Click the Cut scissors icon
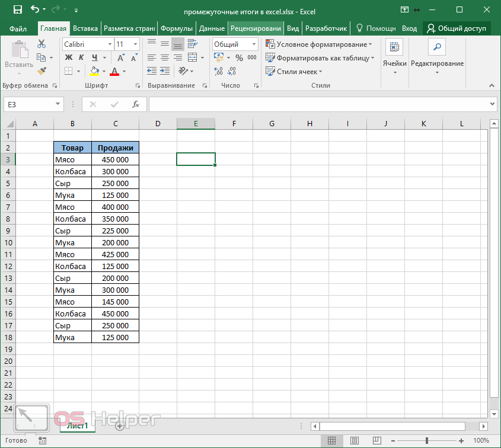The height and width of the screenshot is (448, 501). click(42, 44)
